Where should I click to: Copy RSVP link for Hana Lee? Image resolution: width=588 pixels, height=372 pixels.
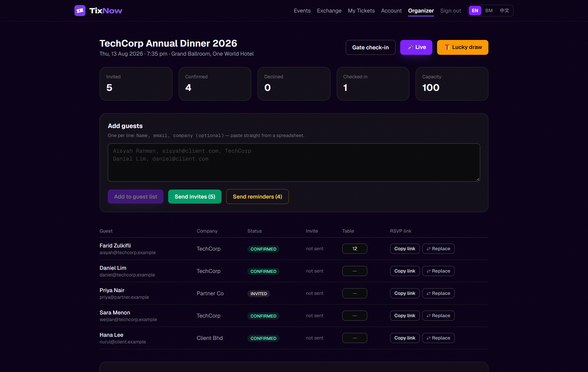click(405, 338)
